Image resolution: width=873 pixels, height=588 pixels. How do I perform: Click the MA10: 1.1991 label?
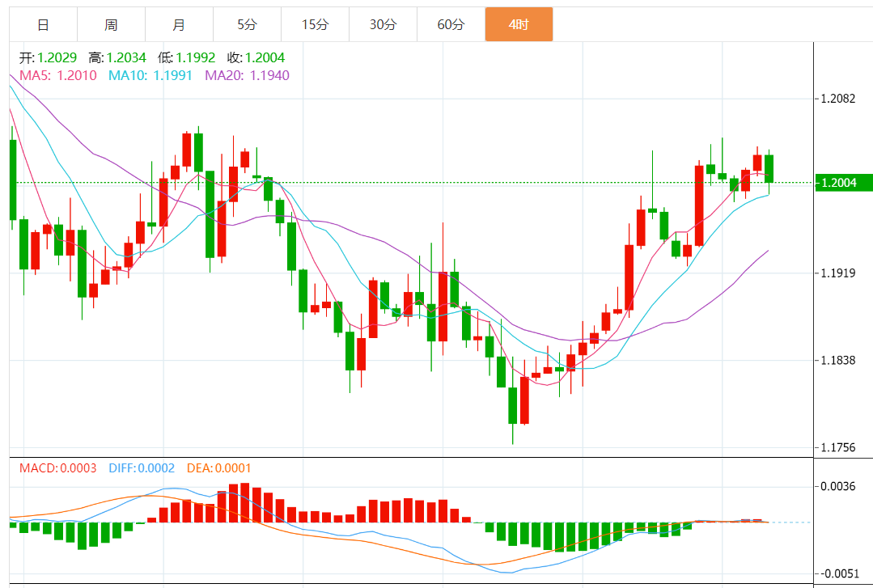click(150, 75)
